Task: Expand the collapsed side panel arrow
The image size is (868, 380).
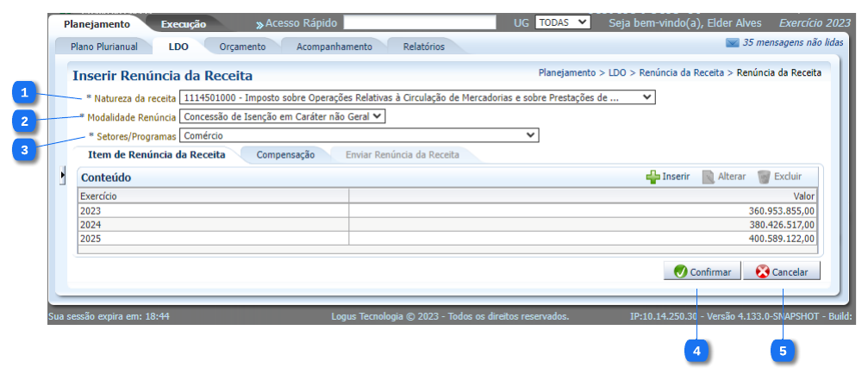Action: (x=62, y=176)
